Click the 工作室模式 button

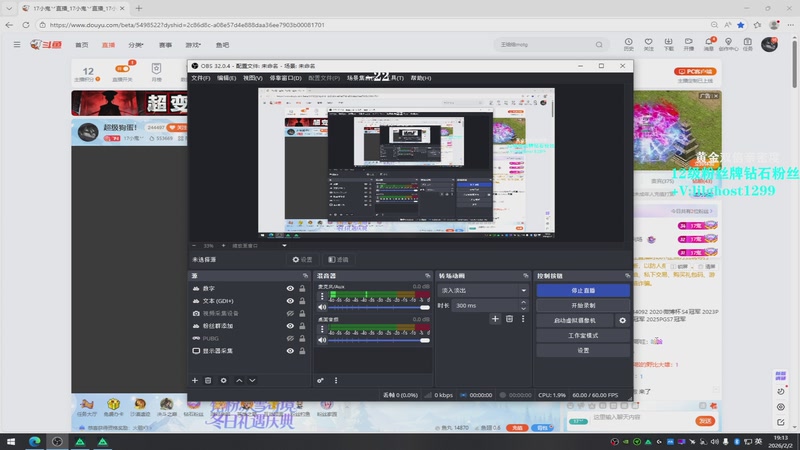(x=583, y=335)
